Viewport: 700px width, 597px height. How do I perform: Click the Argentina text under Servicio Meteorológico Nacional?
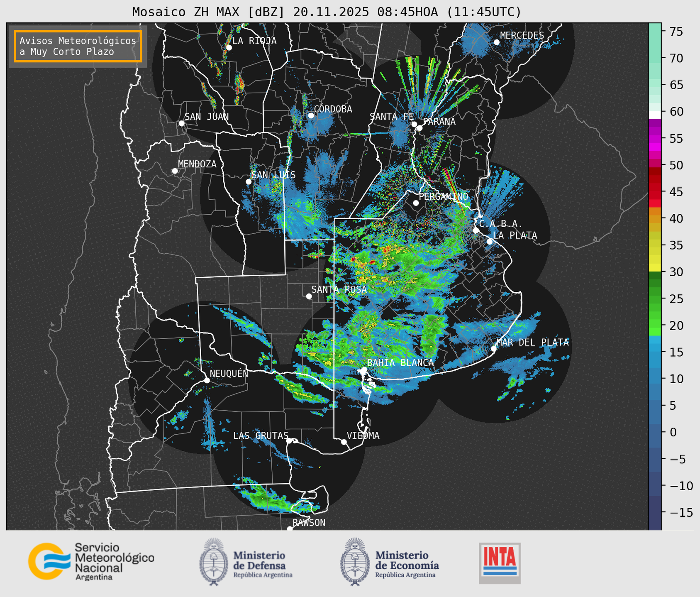click(94, 577)
